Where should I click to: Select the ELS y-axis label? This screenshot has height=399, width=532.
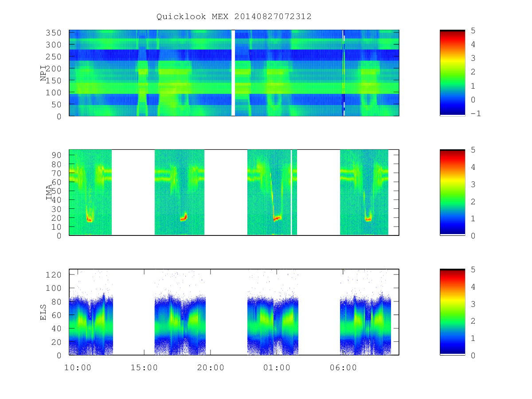43,312
